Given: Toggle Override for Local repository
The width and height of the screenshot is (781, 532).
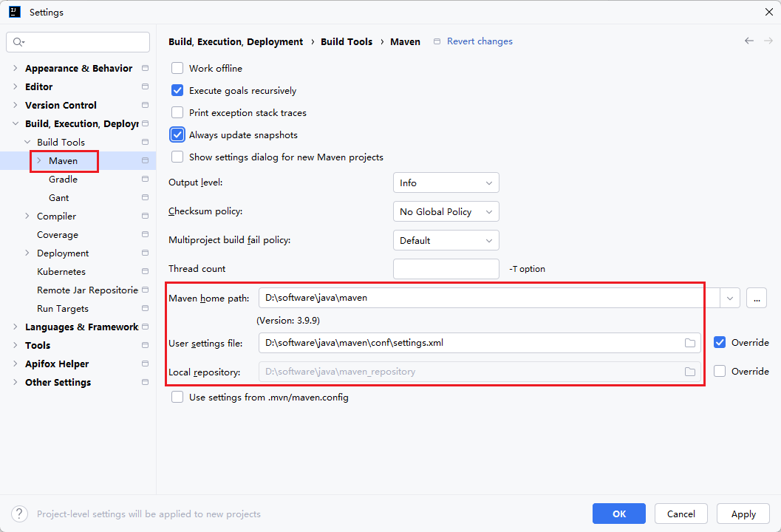Looking at the screenshot, I should pos(720,372).
